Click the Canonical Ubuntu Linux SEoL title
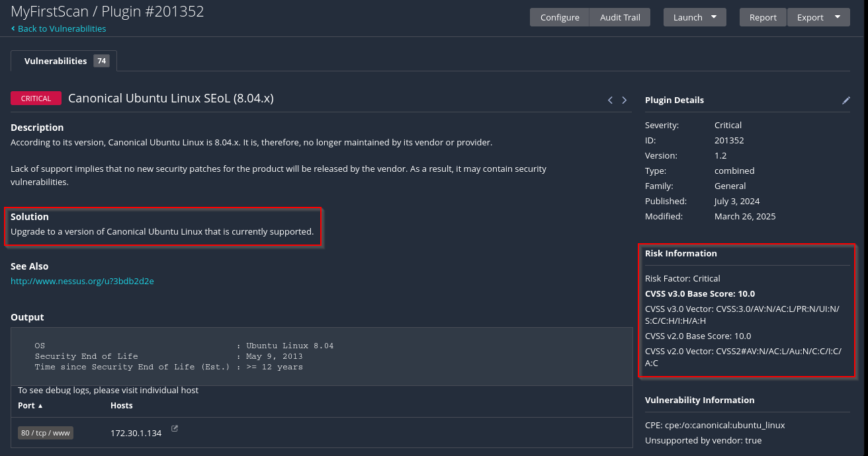Image resolution: width=868 pixels, height=456 pixels. (171, 98)
